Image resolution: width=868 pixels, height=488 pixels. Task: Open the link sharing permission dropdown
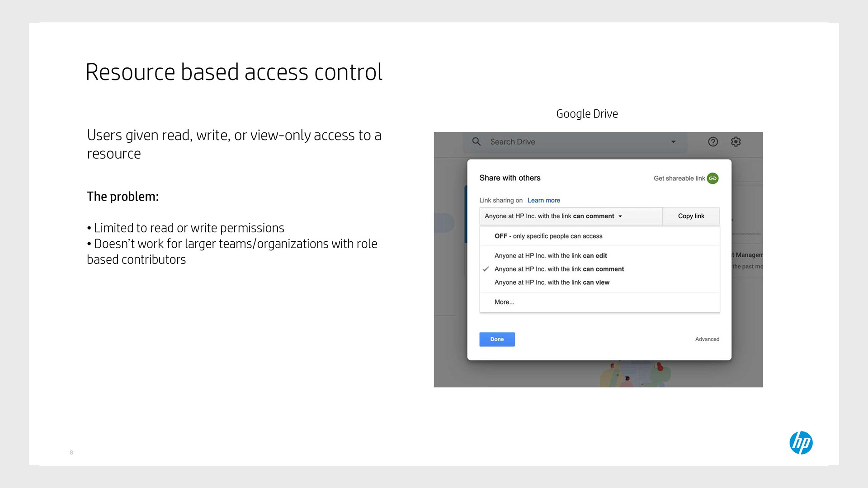(571, 216)
